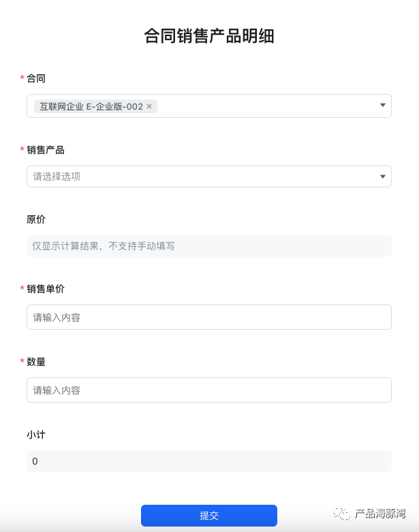Click the 小计 result field
The height and width of the screenshot is (532, 419).
208,461
